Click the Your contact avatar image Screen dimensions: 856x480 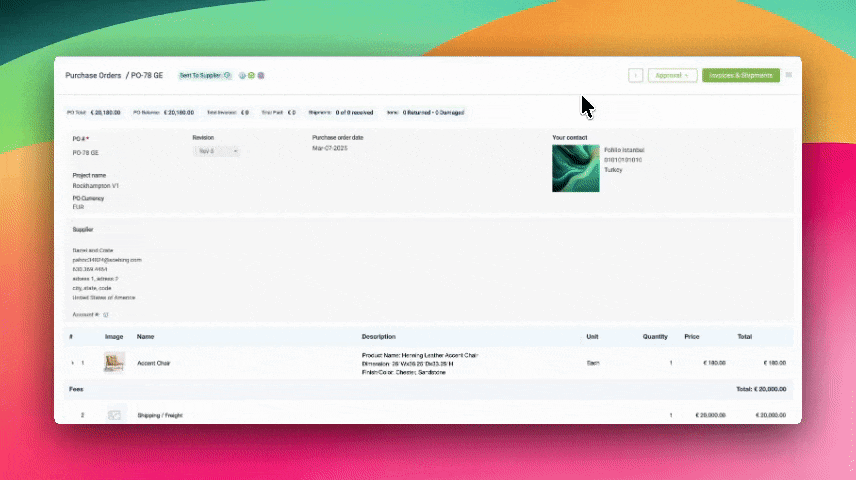pyautogui.click(x=575, y=168)
